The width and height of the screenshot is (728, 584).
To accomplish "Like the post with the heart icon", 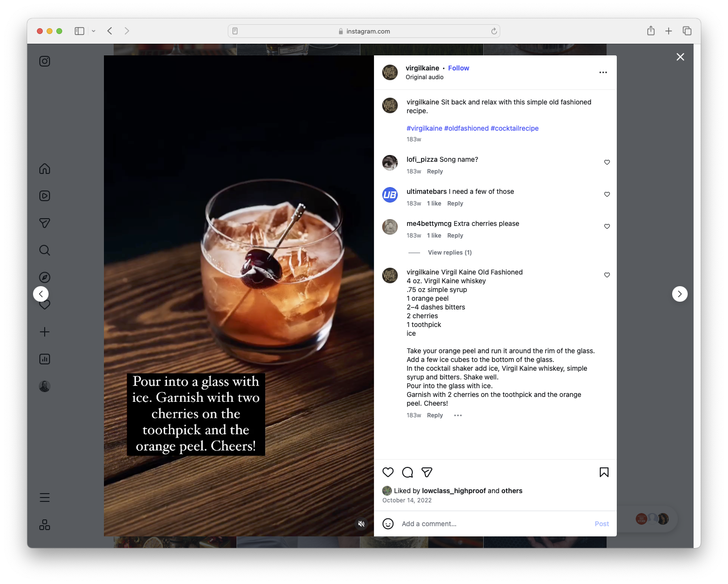I will coord(388,472).
